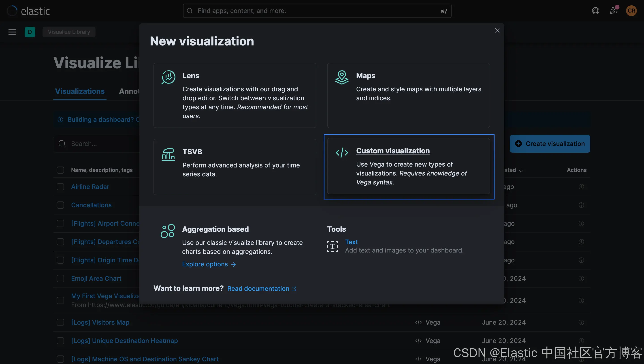Click Vega type icon in Visitors Map row

(418, 322)
